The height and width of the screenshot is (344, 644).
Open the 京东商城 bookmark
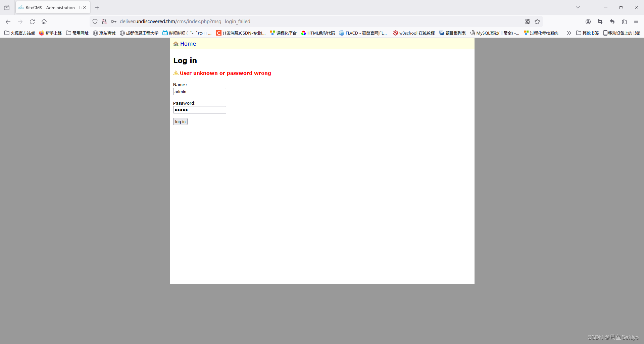point(104,33)
